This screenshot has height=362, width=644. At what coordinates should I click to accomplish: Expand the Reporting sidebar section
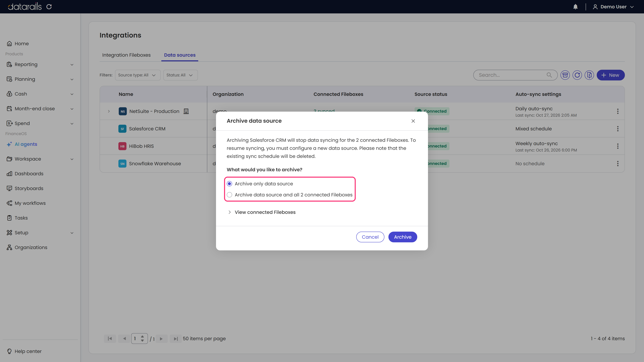point(40,65)
